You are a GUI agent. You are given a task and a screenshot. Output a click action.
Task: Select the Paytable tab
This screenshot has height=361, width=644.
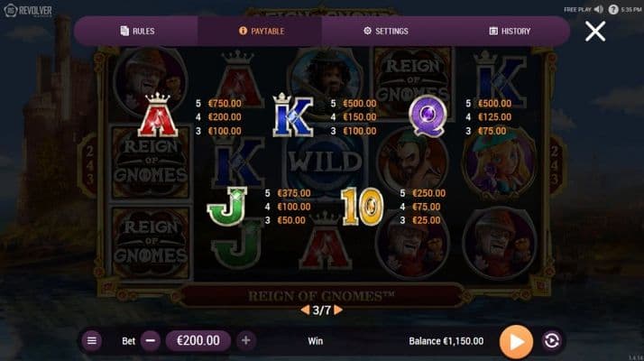261,31
